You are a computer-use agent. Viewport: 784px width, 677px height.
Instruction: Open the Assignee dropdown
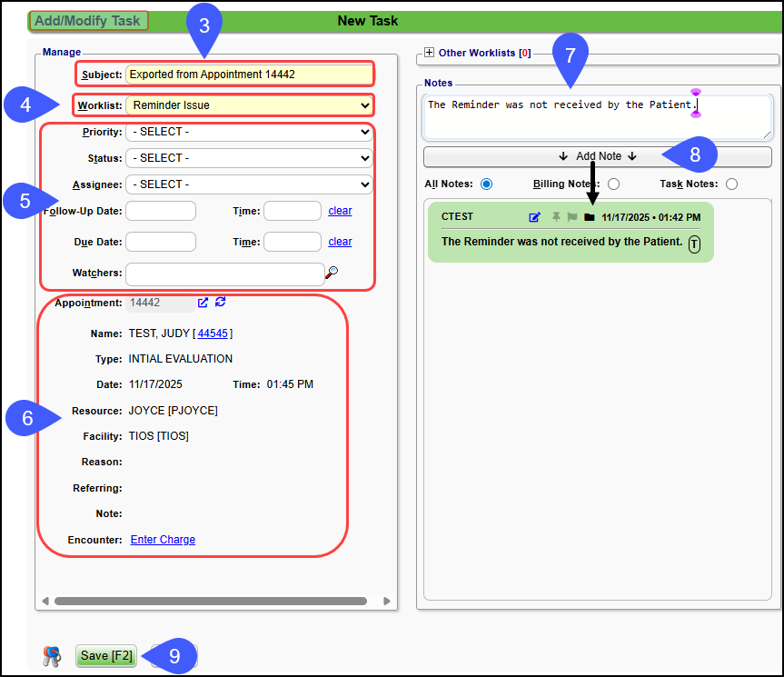(248, 184)
